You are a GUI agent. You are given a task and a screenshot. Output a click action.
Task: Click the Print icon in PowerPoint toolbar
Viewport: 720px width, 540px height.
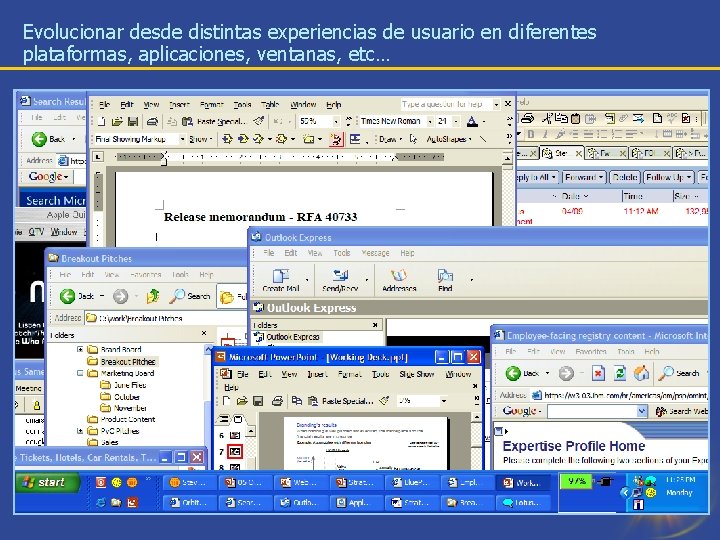277,401
